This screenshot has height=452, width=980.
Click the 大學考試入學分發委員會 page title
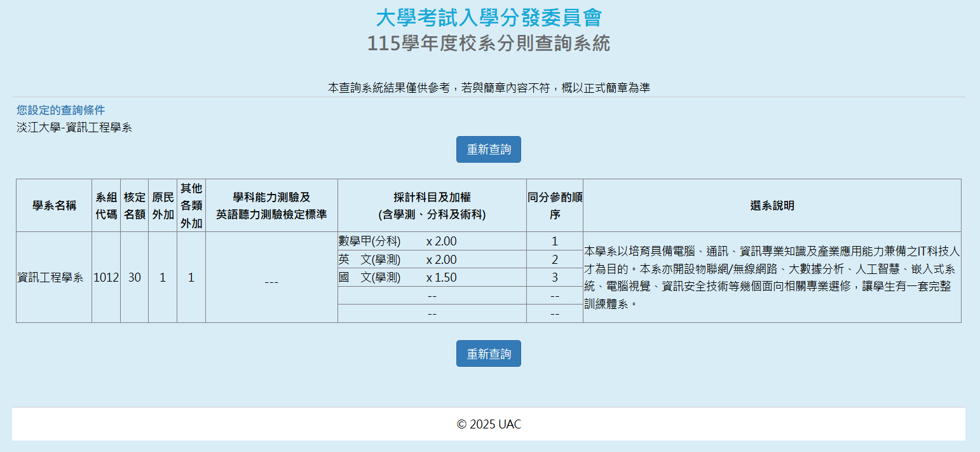tap(488, 18)
